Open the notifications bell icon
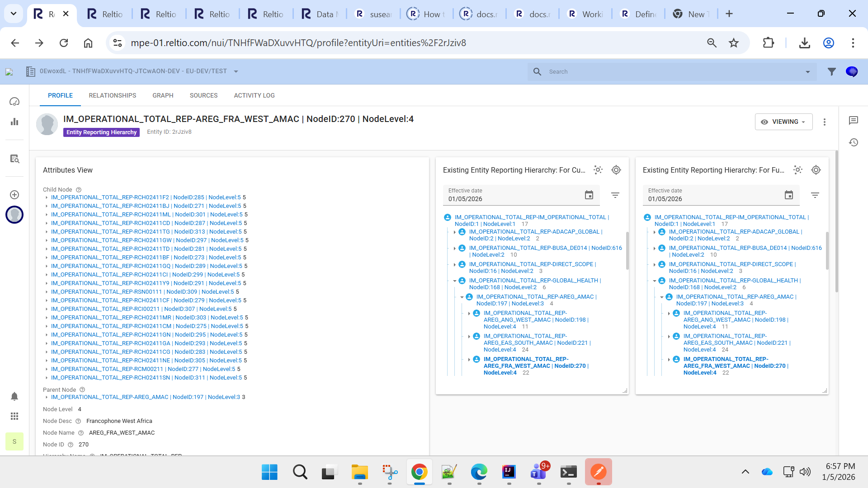Viewport: 868px width, 488px height. tap(14, 396)
